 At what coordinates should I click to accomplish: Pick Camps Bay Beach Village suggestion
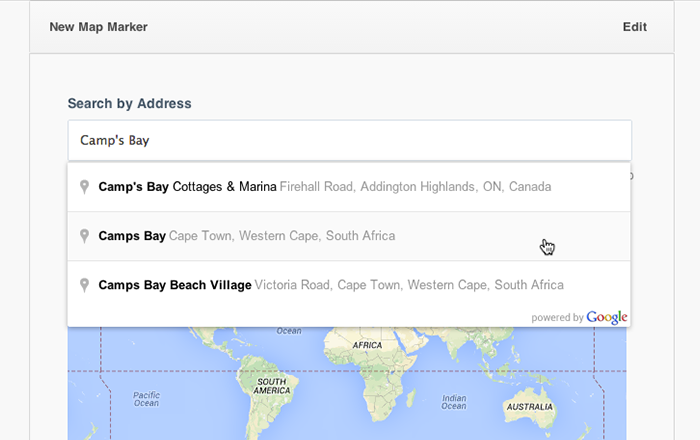pyautogui.click(x=175, y=285)
